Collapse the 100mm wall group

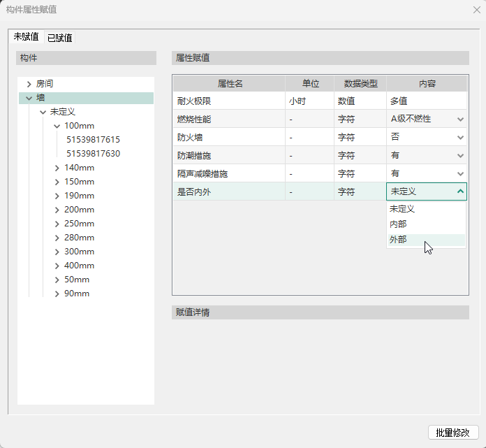click(x=57, y=126)
